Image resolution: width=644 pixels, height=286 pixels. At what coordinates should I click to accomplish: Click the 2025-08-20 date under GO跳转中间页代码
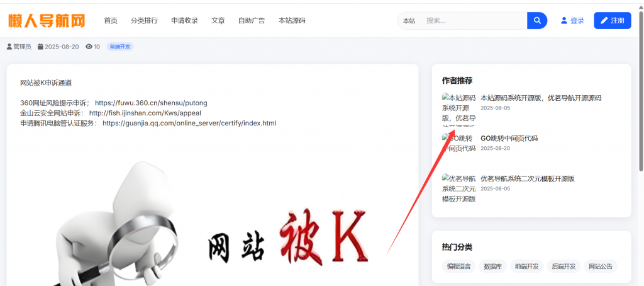click(x=496, y=148)
